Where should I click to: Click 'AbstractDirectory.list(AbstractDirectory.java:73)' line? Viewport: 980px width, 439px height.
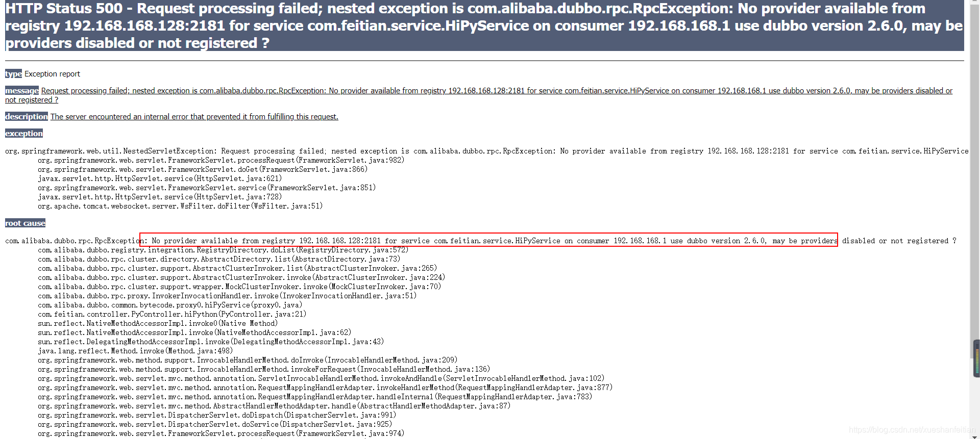click(219, 259)
